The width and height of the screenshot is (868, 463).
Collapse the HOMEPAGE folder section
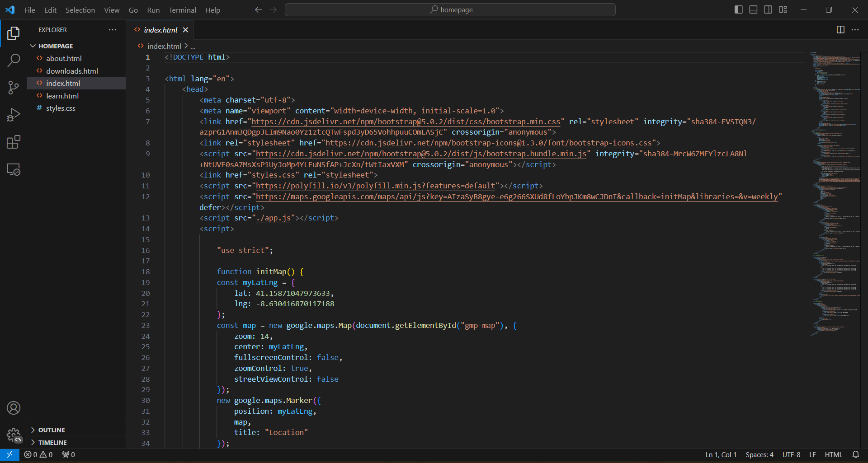[x=76, y=46]
